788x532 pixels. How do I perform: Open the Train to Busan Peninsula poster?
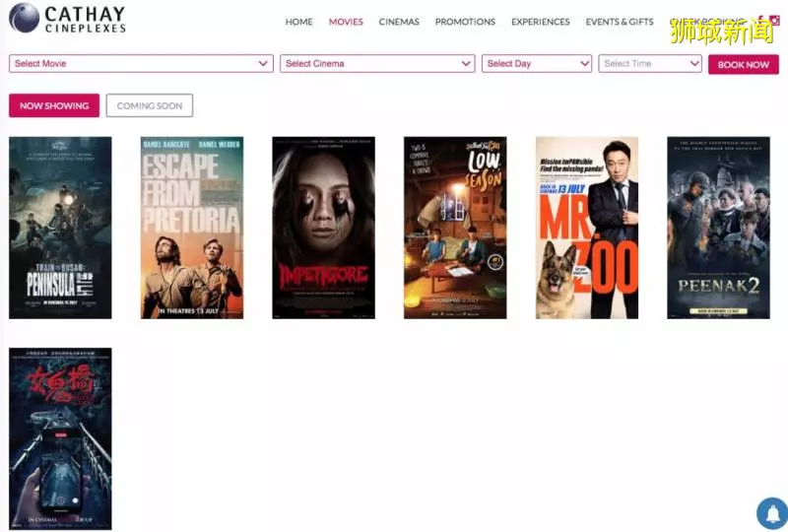point(60,228)
